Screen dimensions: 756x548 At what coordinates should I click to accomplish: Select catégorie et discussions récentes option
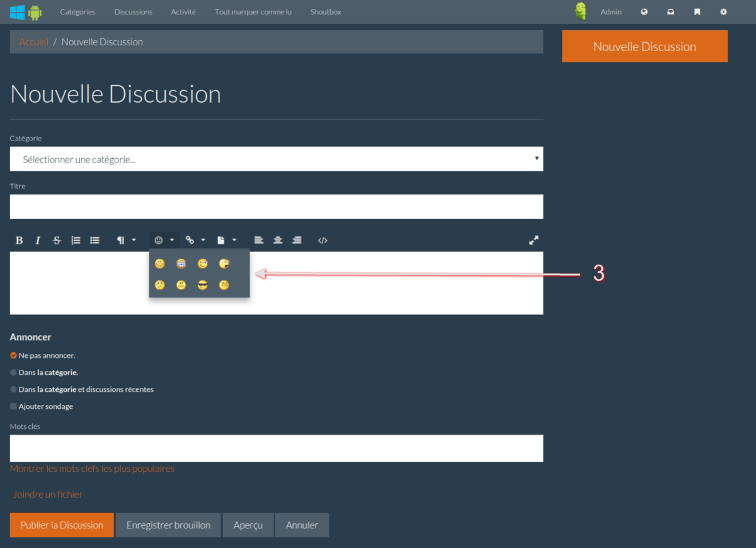(13, 389)
